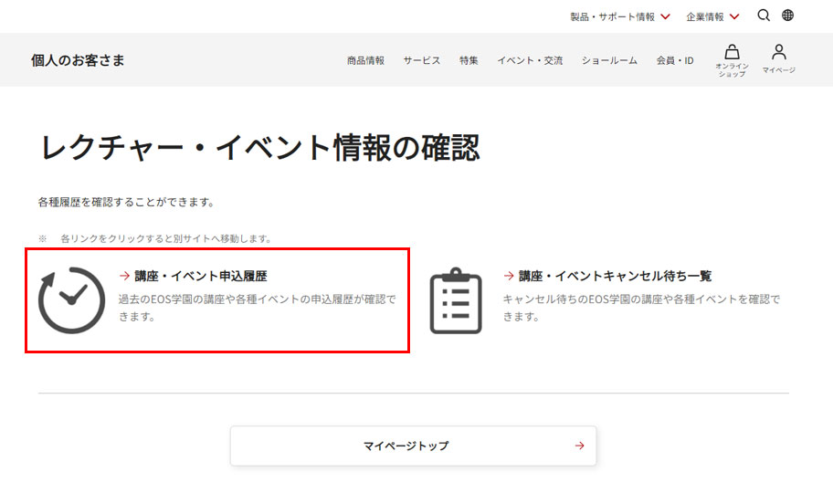833x504 pixels.
Task: Open the 講座・イベント申込履歴 link
Action: click(x=200, y=276)
